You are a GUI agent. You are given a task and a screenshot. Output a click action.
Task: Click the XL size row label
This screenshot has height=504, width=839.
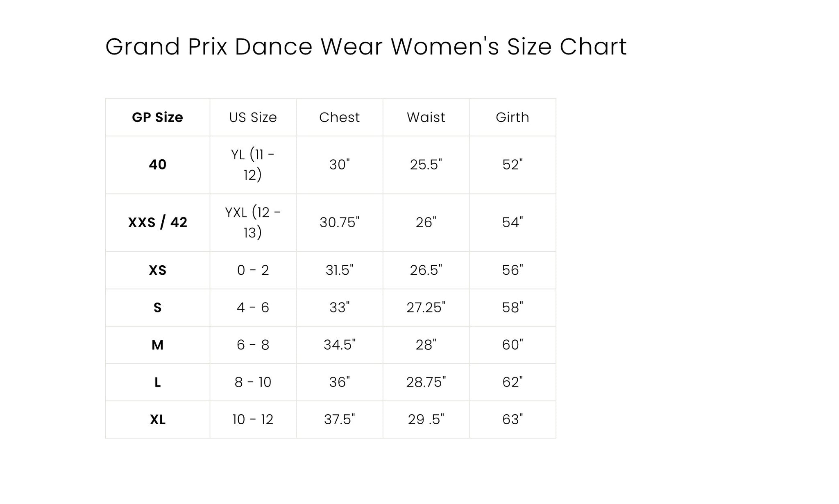click(158, 420)
